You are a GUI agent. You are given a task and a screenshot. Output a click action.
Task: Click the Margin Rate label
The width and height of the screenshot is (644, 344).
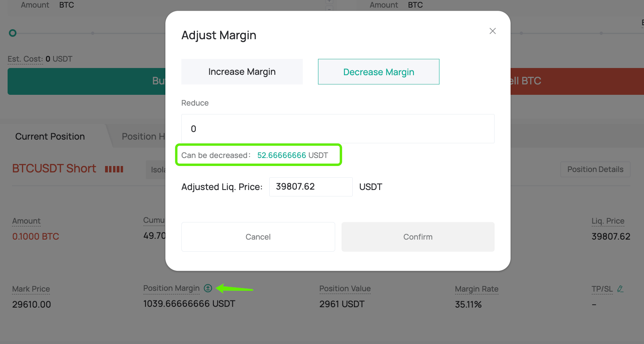pos(477,289)
